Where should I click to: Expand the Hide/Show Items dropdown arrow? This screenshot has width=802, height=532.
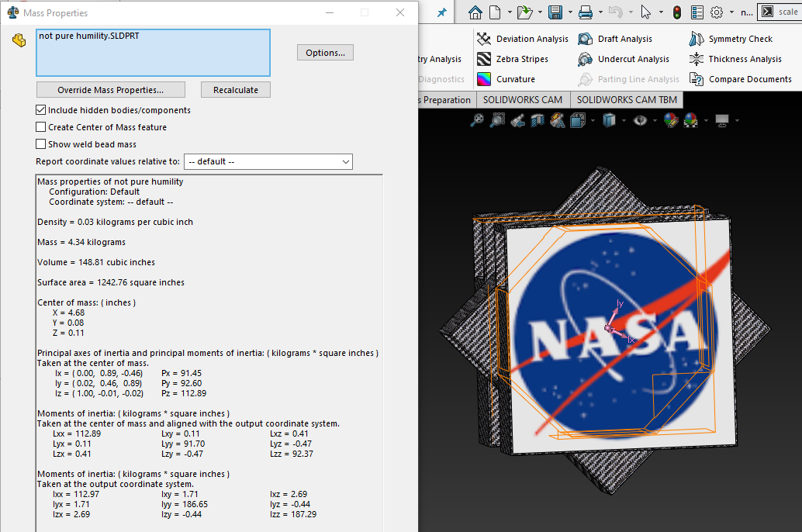tap(655, 121)
